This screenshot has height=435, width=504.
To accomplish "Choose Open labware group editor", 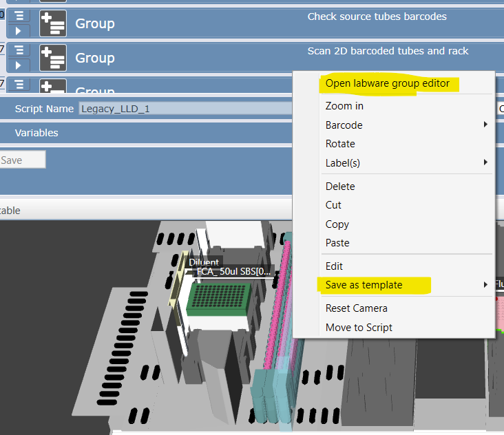I will pos(387,83).
